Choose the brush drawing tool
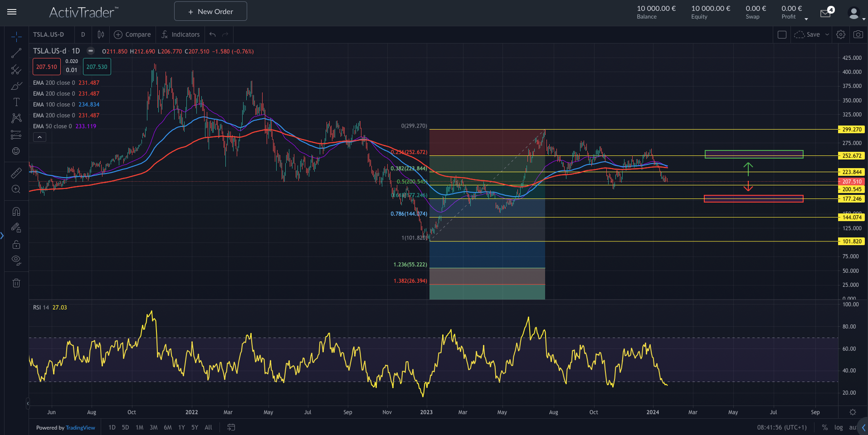This screenshot has height=435, width=868. 16,86
